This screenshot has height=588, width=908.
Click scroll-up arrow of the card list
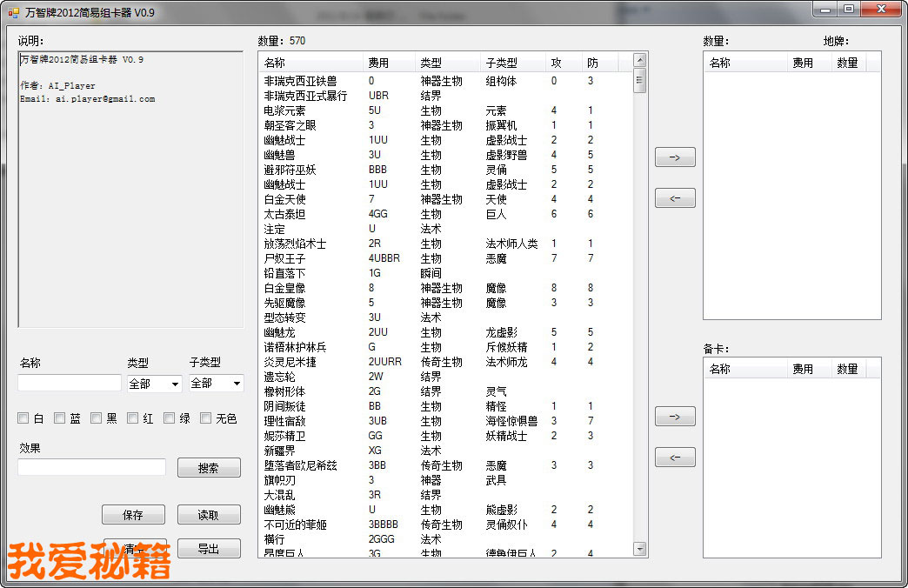coord(640,61)
